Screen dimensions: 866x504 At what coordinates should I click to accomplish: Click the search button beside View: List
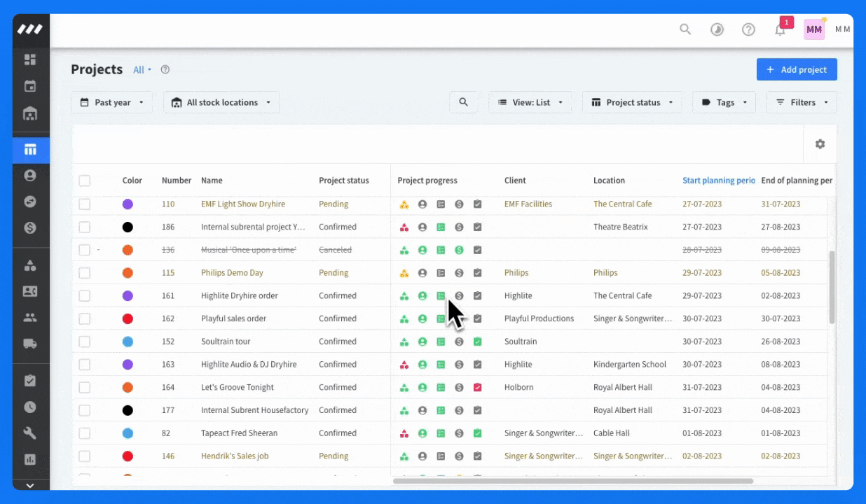[463, 102]
